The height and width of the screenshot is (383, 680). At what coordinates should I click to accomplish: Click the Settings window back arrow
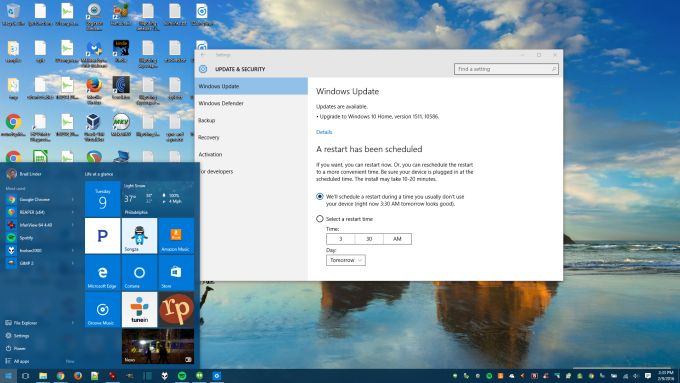click(x=203, y=55)
